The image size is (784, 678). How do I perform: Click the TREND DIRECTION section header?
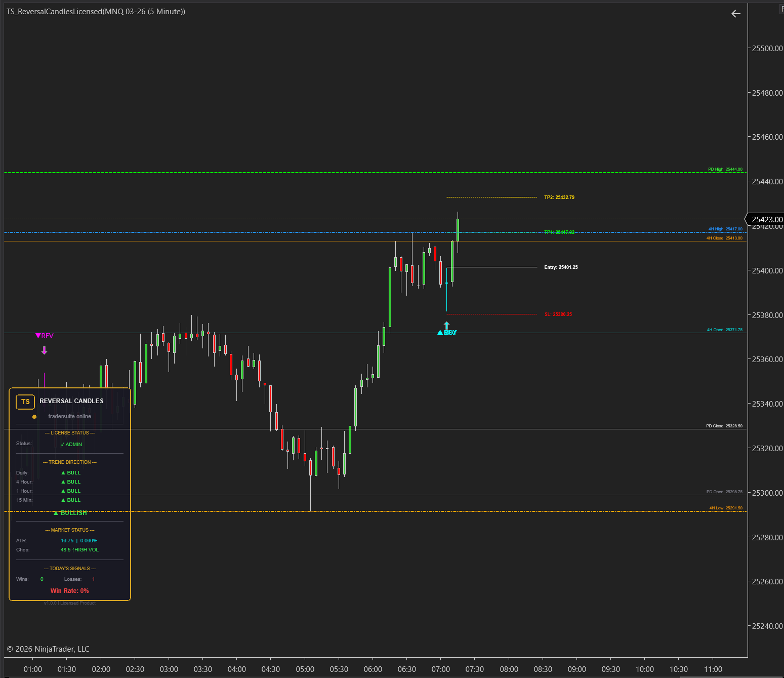point(70,462)
